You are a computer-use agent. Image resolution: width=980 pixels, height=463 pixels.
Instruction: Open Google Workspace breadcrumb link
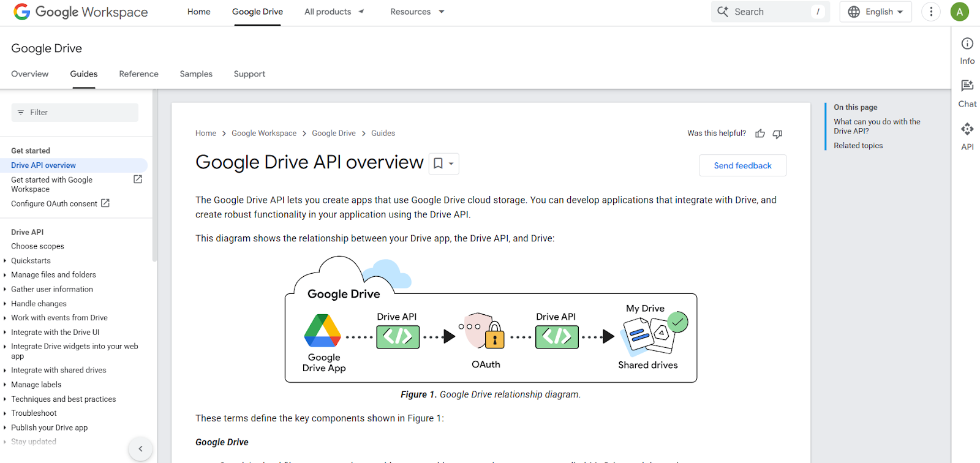coord(264,134)
